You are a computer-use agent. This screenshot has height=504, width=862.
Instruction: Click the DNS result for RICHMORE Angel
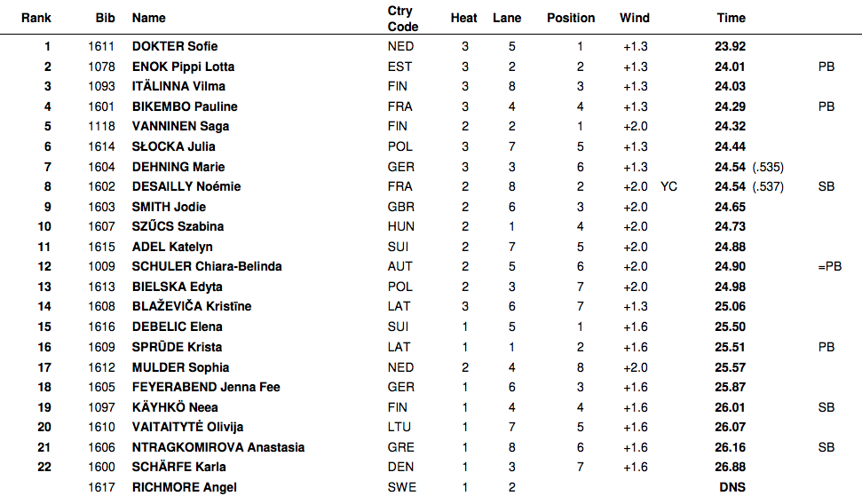click(x=732, y=487)
